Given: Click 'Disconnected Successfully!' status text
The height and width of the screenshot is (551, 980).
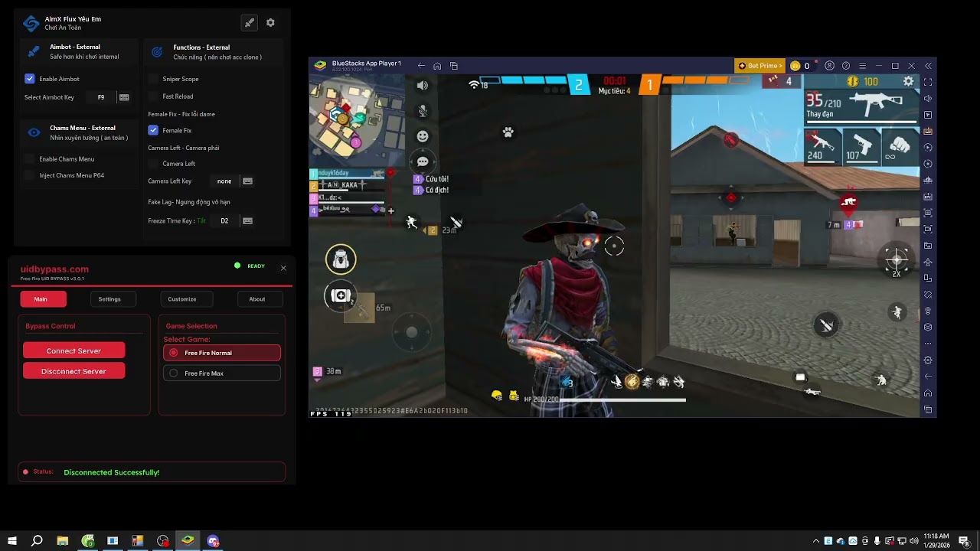Looking at the screenshot, I should (x=112, y=473).
